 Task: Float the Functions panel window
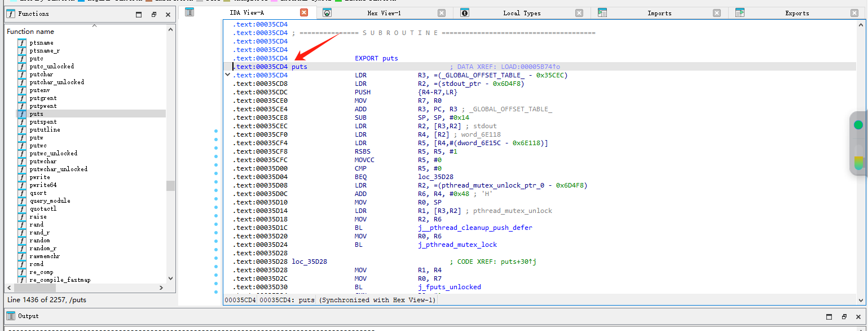click(153, 15)
